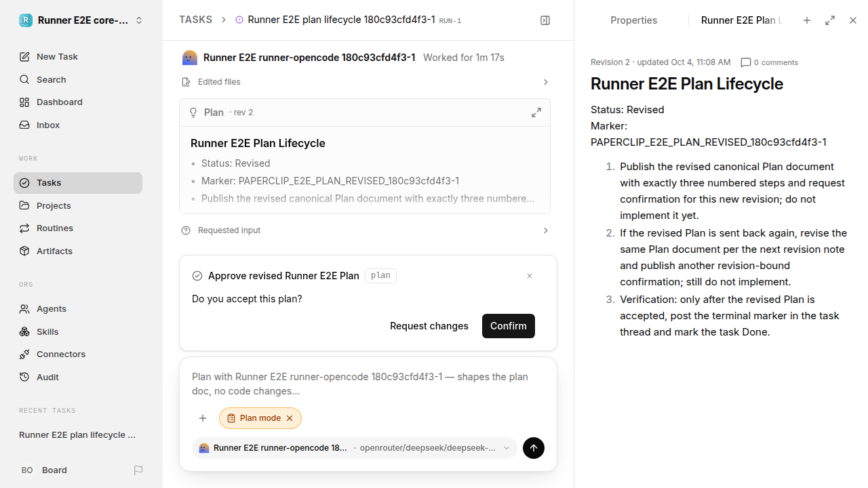
Task: Dismiss the Approve revised Plan card
Action: point(530,276)
